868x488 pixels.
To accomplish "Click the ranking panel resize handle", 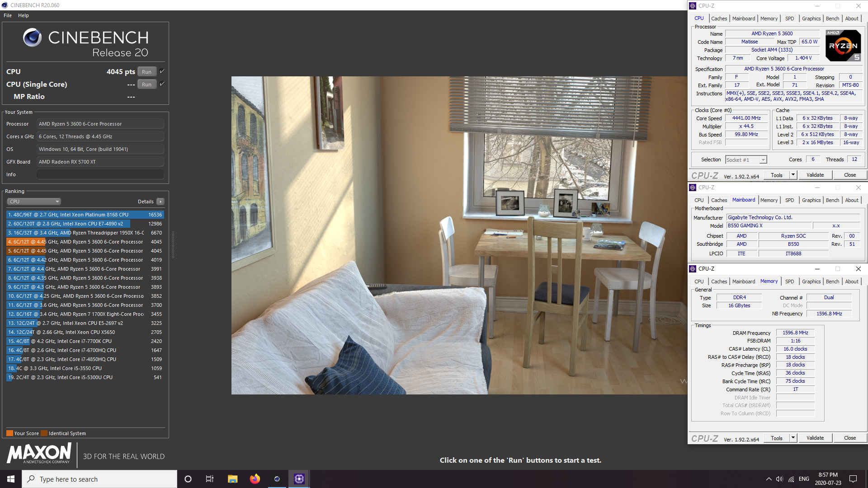I will pyautogui.click(x=173, y=245).
